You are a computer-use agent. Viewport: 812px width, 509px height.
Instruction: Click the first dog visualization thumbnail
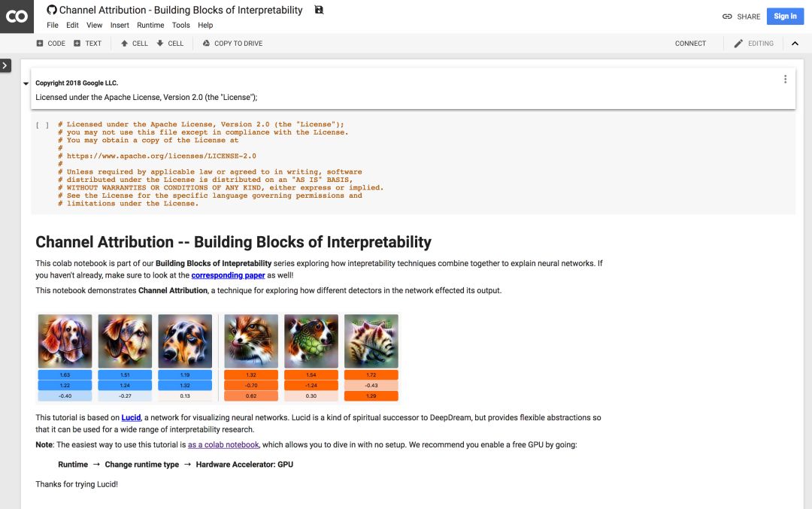tap(65, 341)
